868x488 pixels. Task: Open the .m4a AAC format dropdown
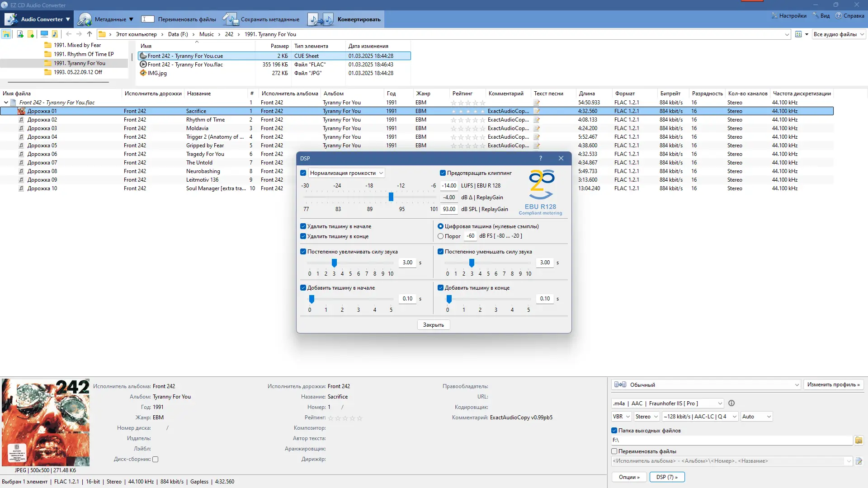point(667,403)
